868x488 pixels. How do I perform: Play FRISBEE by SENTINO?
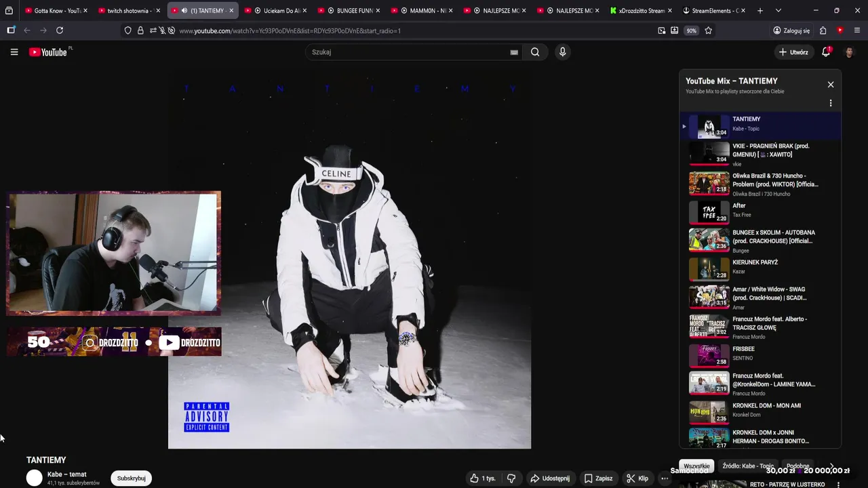[x=760, y=355]
